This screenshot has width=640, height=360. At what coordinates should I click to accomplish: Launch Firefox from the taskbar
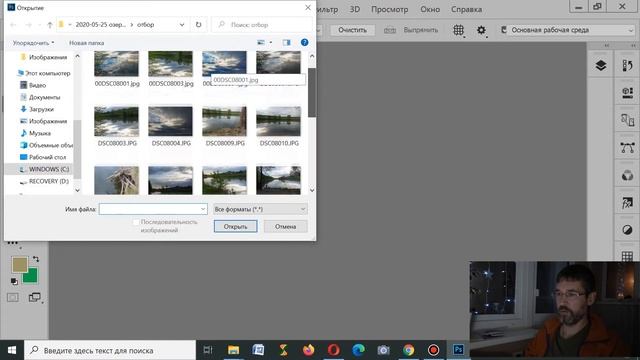click(x=309, y=350)
